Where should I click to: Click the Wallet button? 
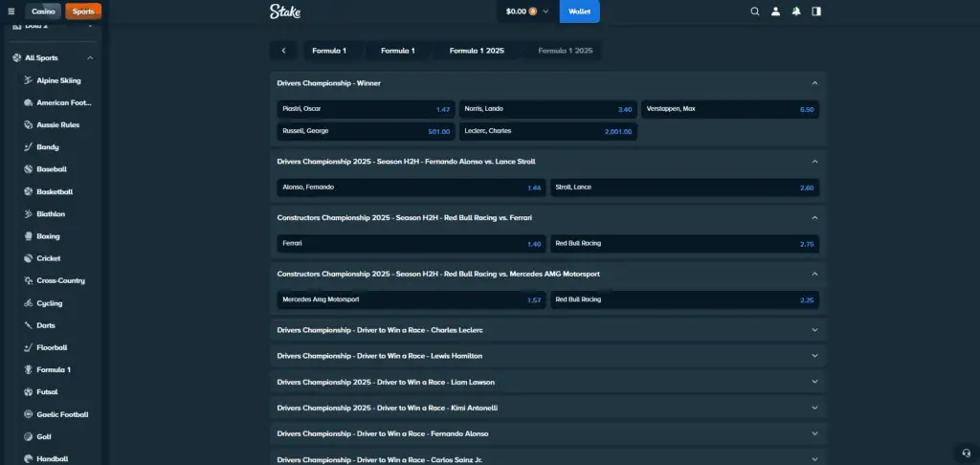(579, 11)
